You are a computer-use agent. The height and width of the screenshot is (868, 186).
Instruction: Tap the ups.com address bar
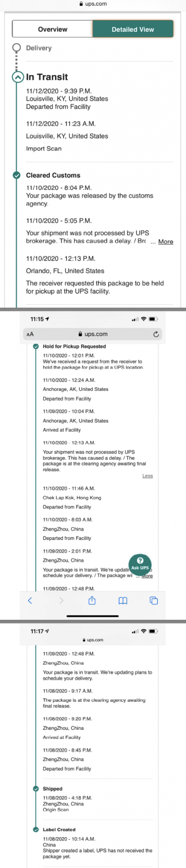pyautogui.click(x=93, y=334)
